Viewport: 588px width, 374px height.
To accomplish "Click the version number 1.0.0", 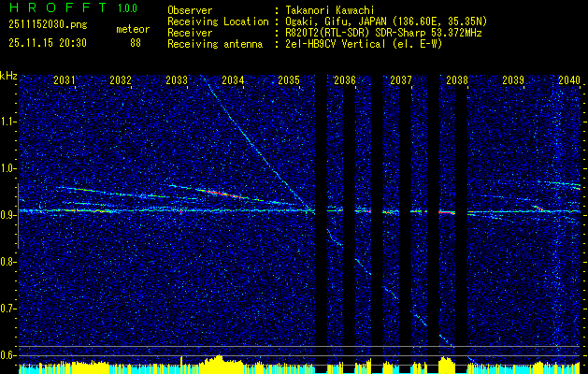I will (x=127, y=8).
